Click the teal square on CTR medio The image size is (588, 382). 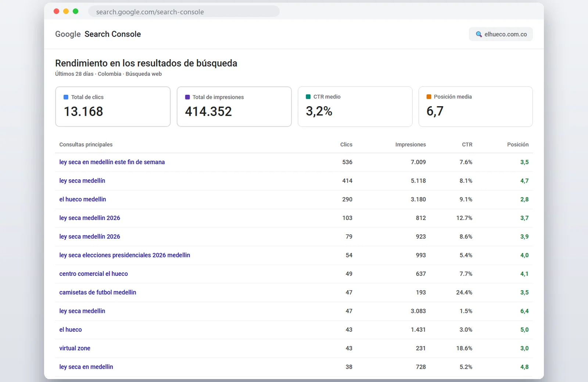(308, 97)
